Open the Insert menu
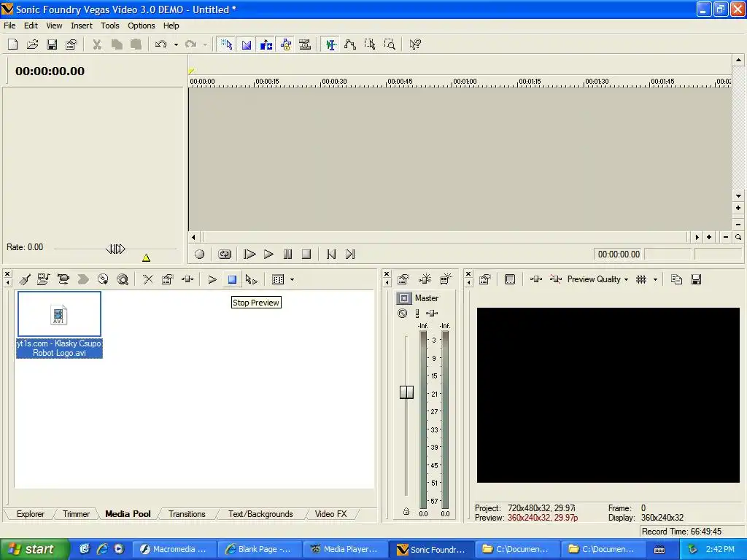747x560 pixels. 82,26
